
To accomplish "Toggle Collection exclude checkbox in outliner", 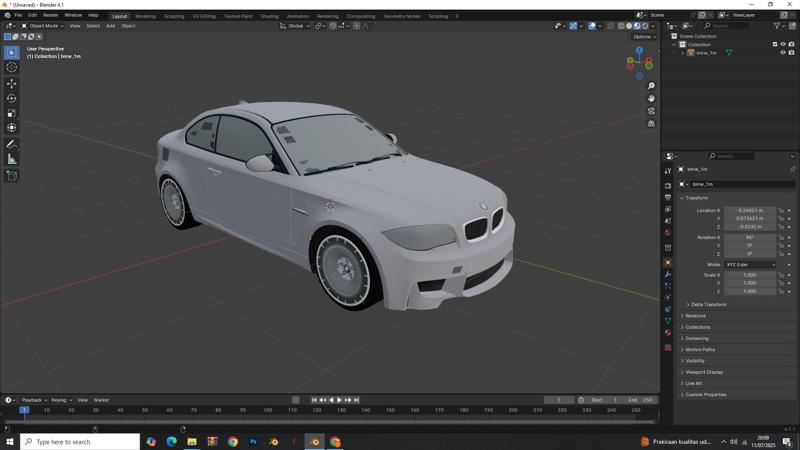I will (774, 44).
